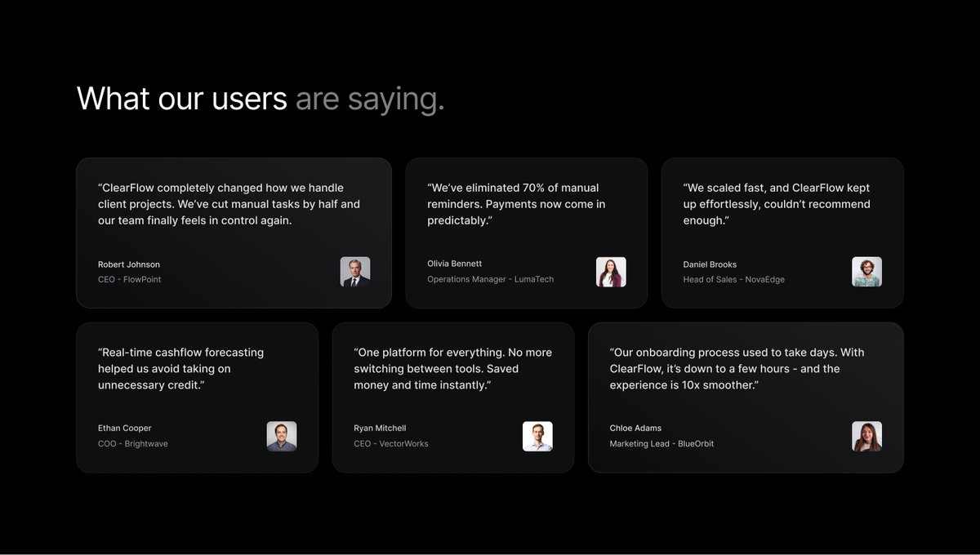Click the quote about eliminating 70% of manual reminders
Image resolution: width=980 pixels, height=555 pixels.
[516, 204]
